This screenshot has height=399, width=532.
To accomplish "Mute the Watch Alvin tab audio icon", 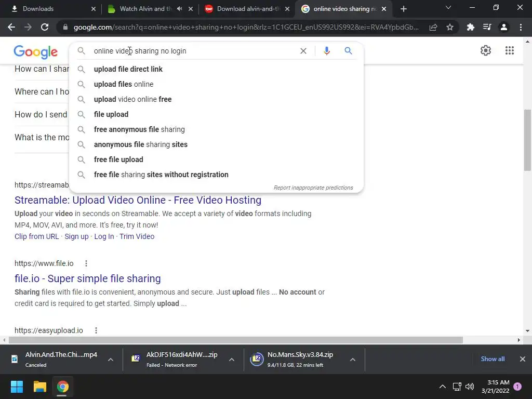I will (x=179, y=9).
